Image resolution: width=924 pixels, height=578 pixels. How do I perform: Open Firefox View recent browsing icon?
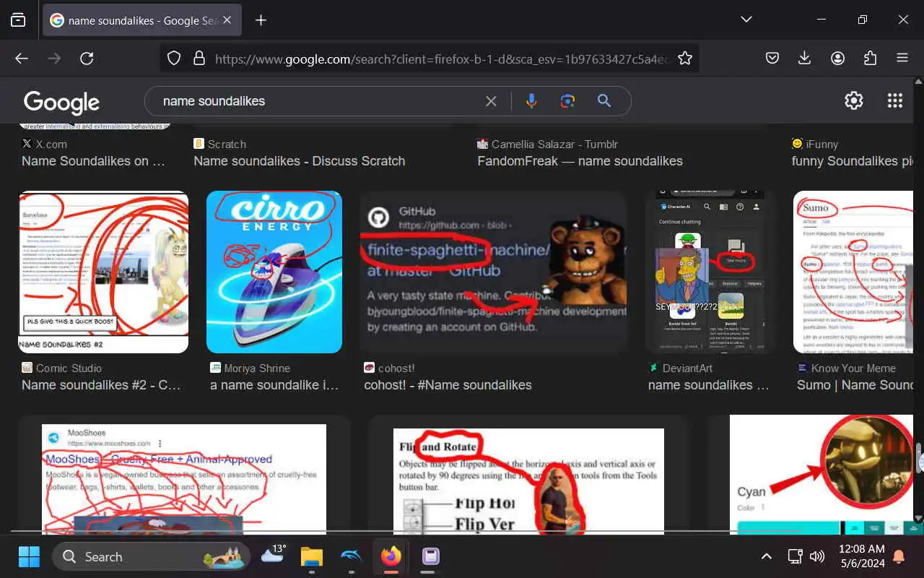pos(18,20)
